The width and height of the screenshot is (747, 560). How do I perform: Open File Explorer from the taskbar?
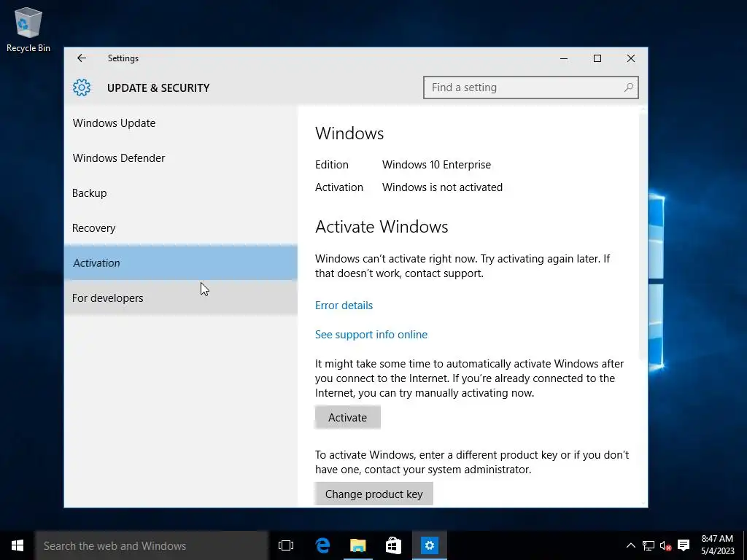tap(357, 545)
